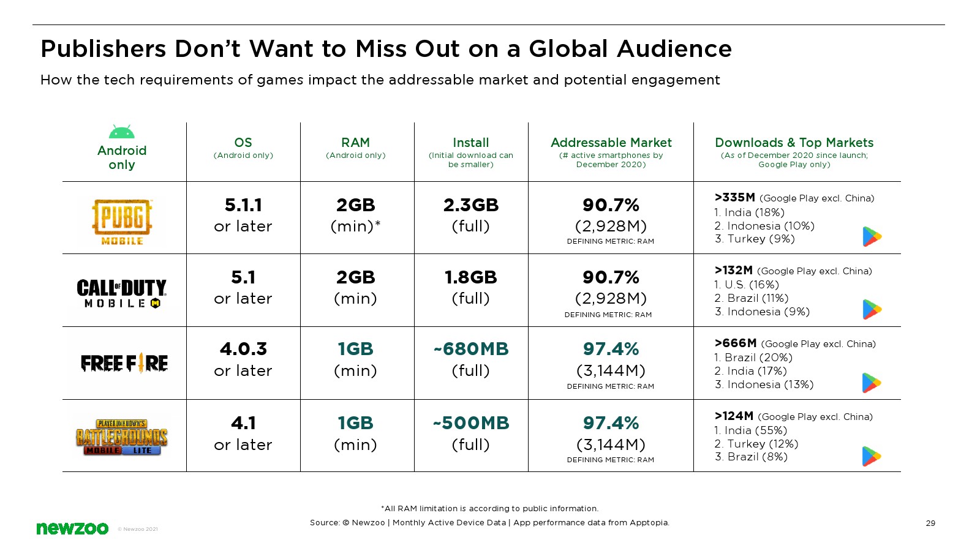Click the Downloads & Top Markets header
This screenshot has height=551, width=980.
tap(794, 143)
